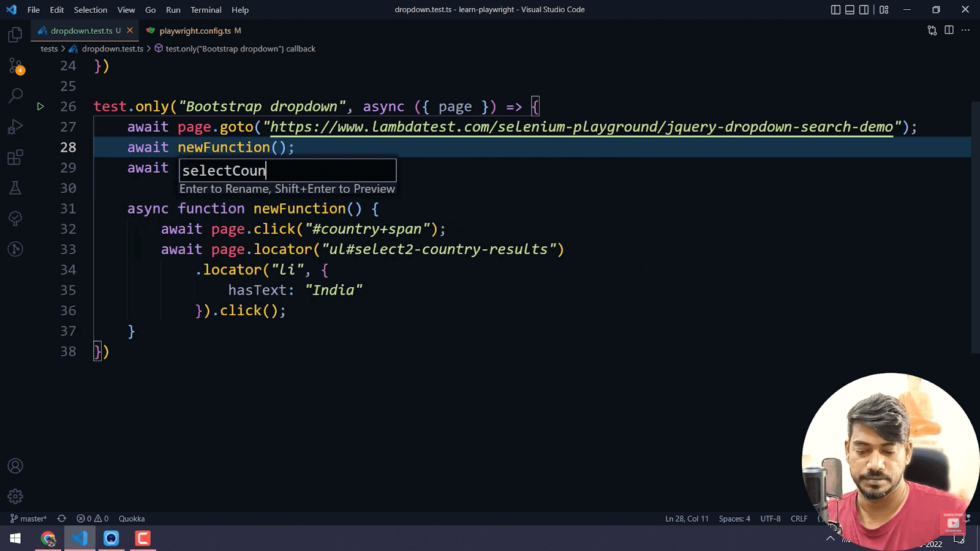Click the "India" string on line 35
The height and width of the screenshot is (551, 980).
coord(334,290)
